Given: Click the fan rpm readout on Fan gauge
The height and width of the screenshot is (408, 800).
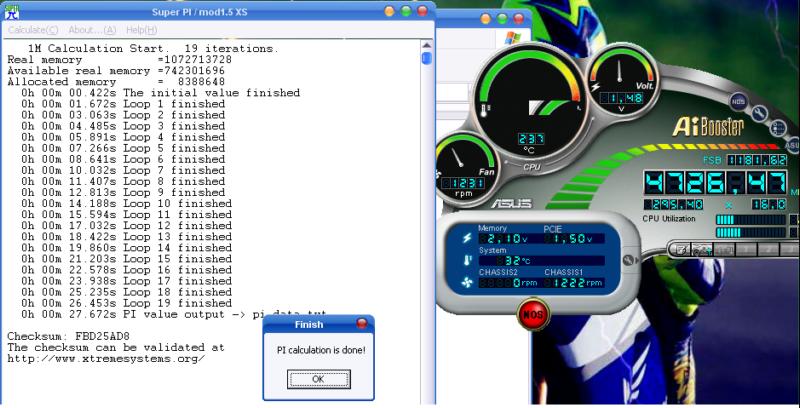Looking at the screenshot, I should click(463, 183).
